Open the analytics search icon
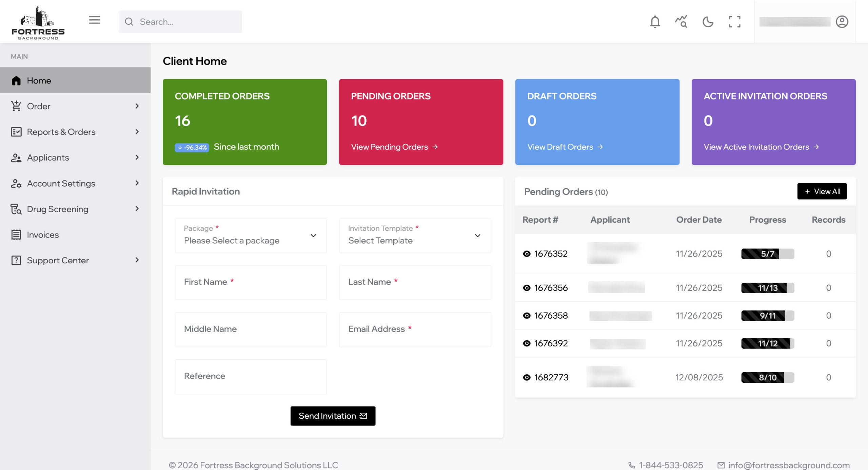The height and width of the screenshot is (470, 868). click(x=681, y=22)
